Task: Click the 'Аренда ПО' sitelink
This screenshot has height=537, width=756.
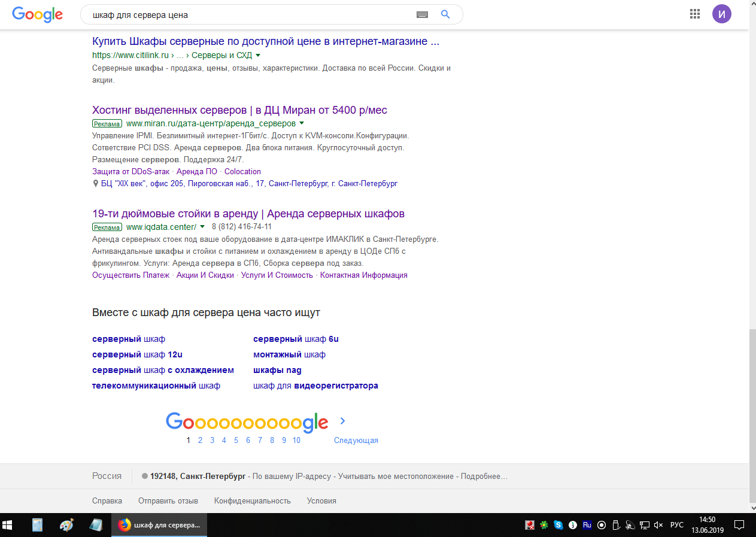Action: point(197,172)
